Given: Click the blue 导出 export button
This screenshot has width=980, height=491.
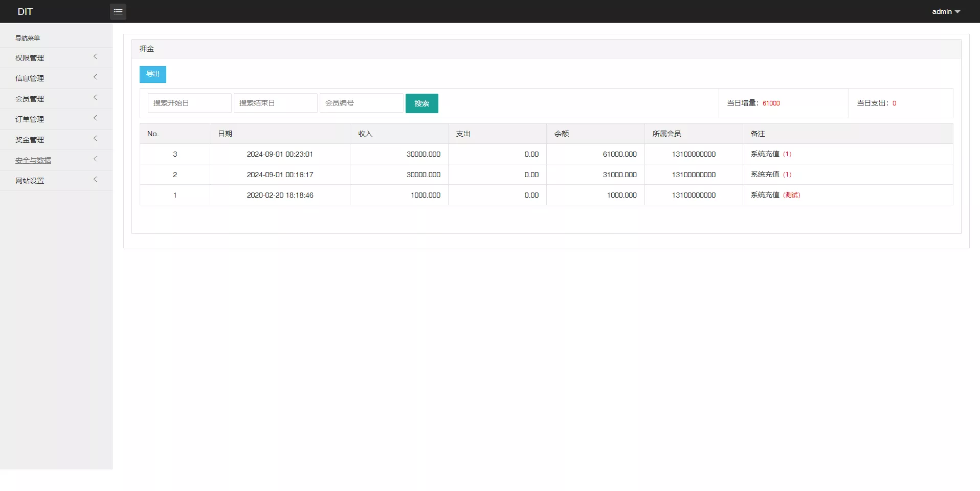Looking at the screenshot, I should tap(153, 74).
